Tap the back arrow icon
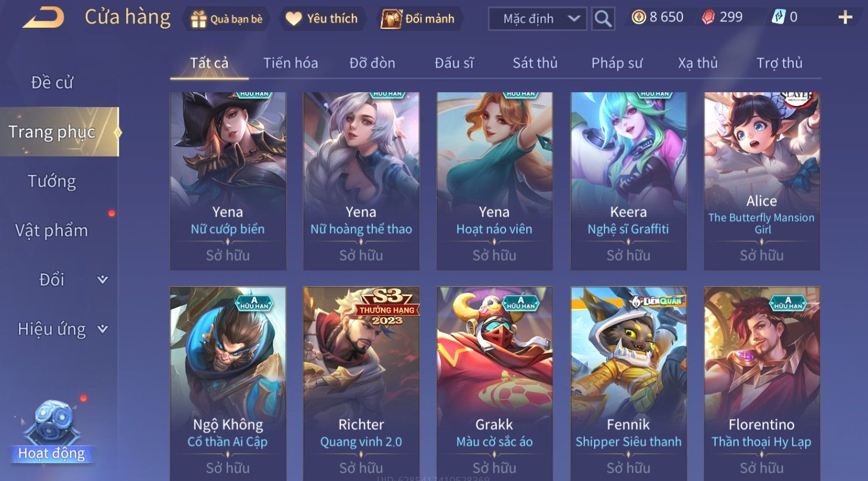This screenshot has height=481, width=868. click(x=44, y=18)
